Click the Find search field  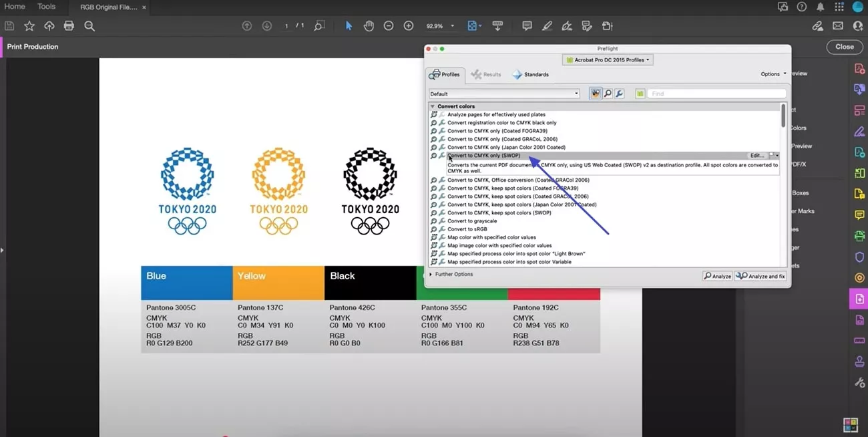click(716, 94)
